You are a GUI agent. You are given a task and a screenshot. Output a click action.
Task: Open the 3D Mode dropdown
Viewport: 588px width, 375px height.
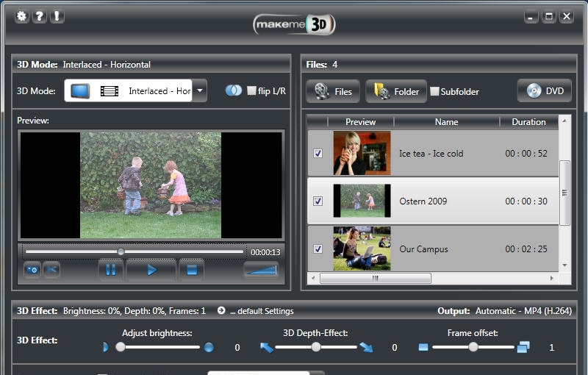(x=200, y=91)
